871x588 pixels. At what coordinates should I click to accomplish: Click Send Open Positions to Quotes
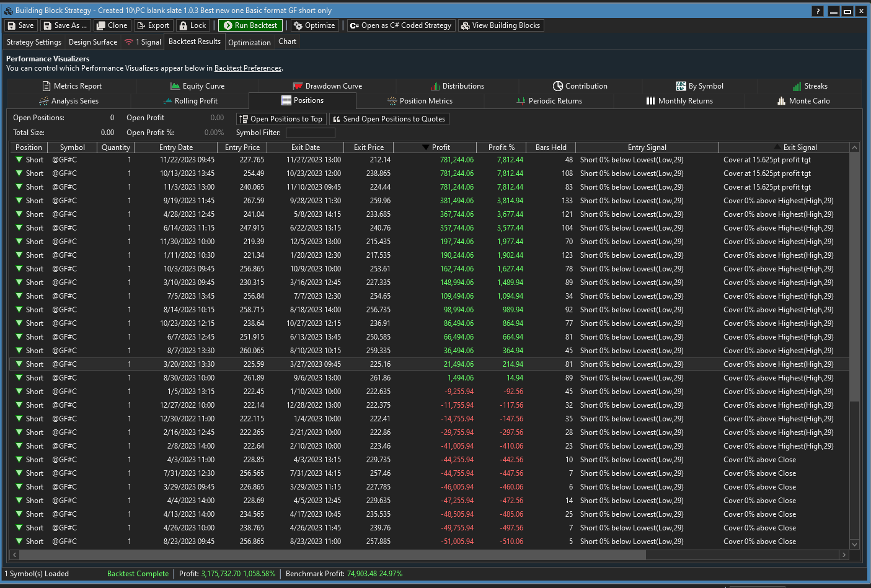(x=389, y=119)
